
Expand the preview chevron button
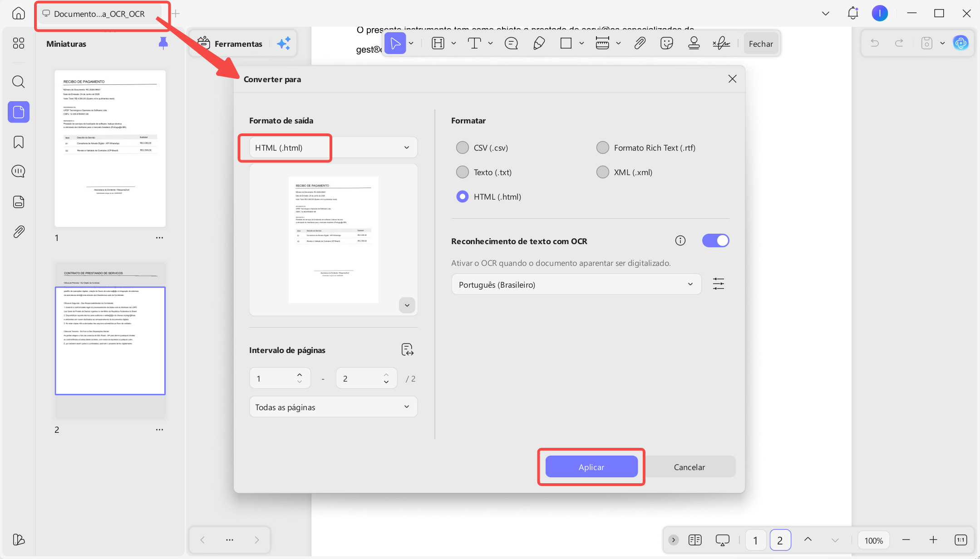(407, 305)
